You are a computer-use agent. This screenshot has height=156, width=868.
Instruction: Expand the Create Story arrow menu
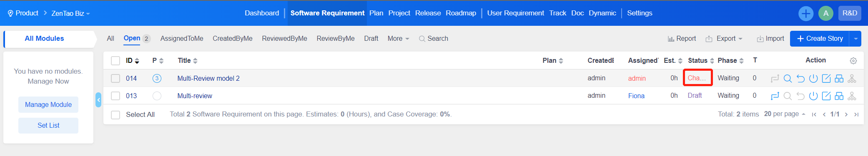coord(855,39)
